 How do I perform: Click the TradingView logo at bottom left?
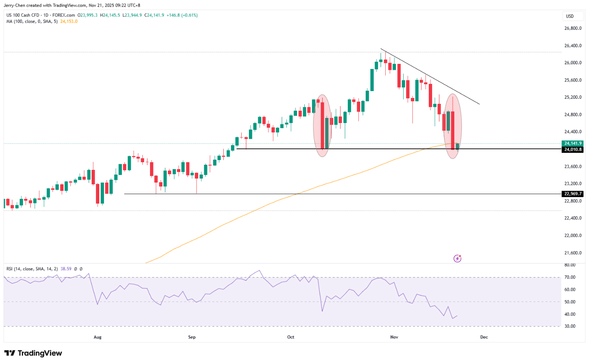[x=33, y=353]
